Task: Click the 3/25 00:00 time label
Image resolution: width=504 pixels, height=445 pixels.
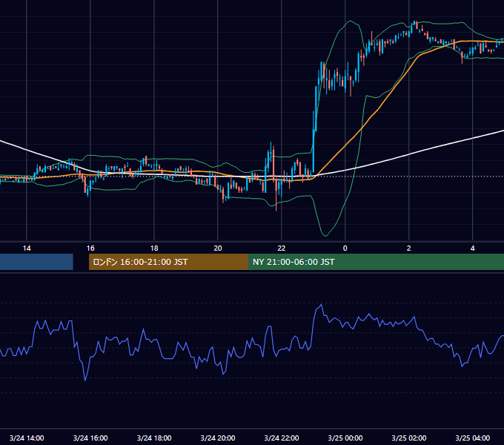Action: 345,438
